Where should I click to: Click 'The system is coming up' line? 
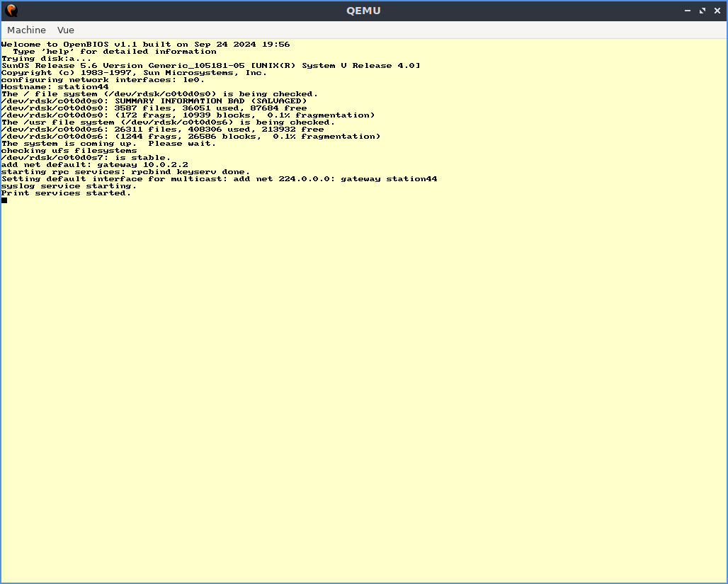(x=108, y=144)
